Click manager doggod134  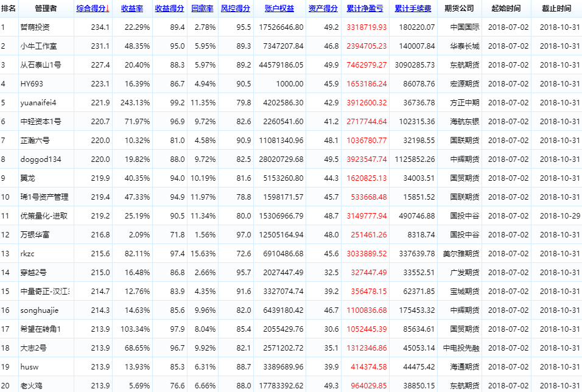[x=41, y=159]
